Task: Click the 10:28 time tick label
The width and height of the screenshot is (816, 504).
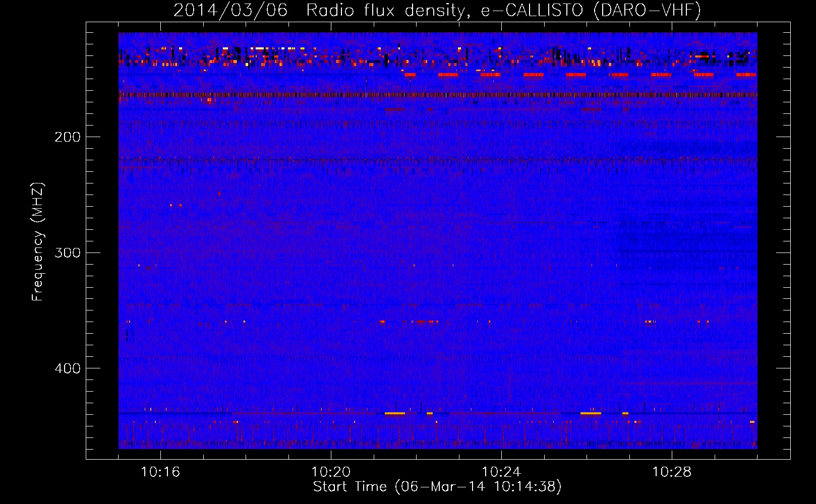Action: [x=672, y=472]
